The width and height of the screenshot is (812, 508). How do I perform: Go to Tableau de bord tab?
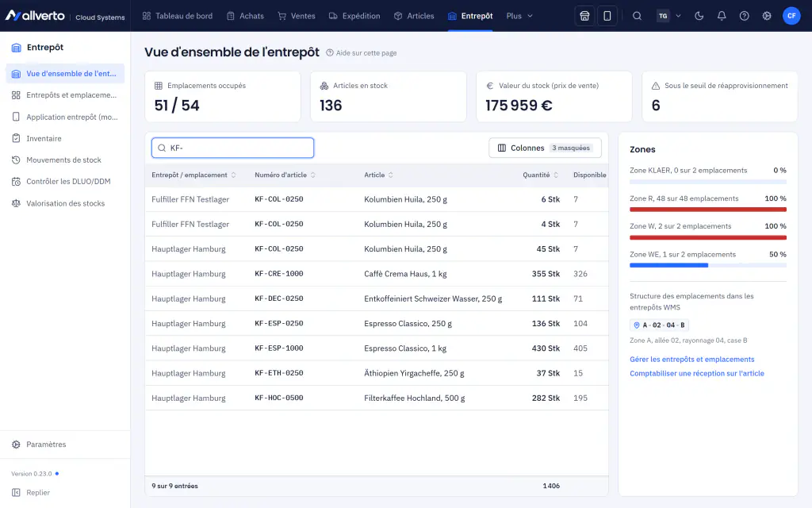pos(178,16)
